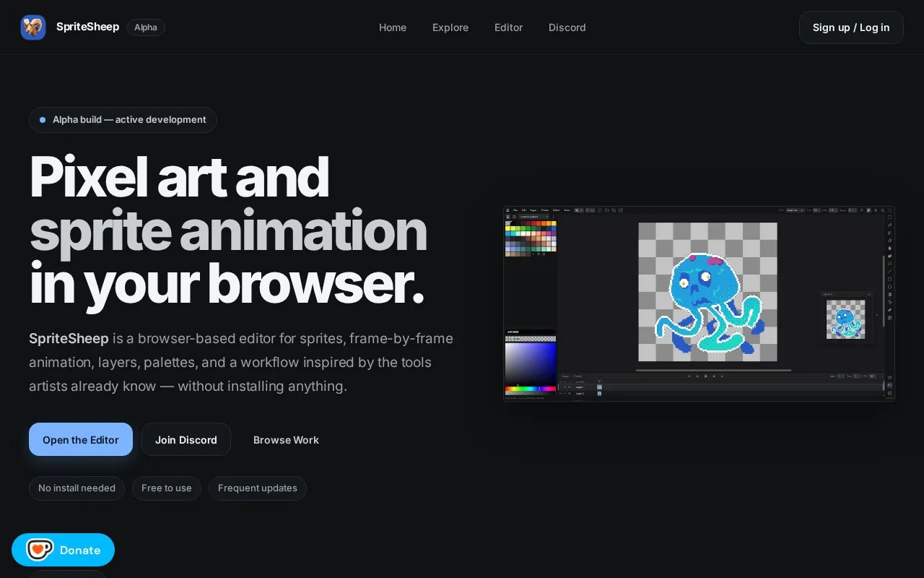The height and width of the screenshot is (578, 924).
Task: Click the Frequent updates chip
Action: click(258, 488)
